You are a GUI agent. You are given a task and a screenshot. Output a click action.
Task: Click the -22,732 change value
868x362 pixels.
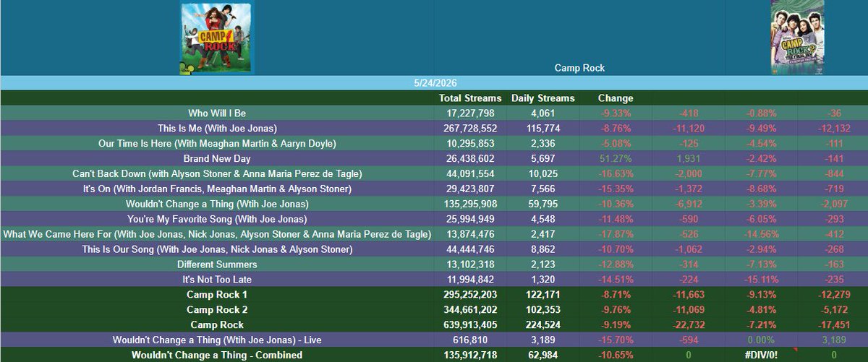pyautogui.click(x=688, y=325)
